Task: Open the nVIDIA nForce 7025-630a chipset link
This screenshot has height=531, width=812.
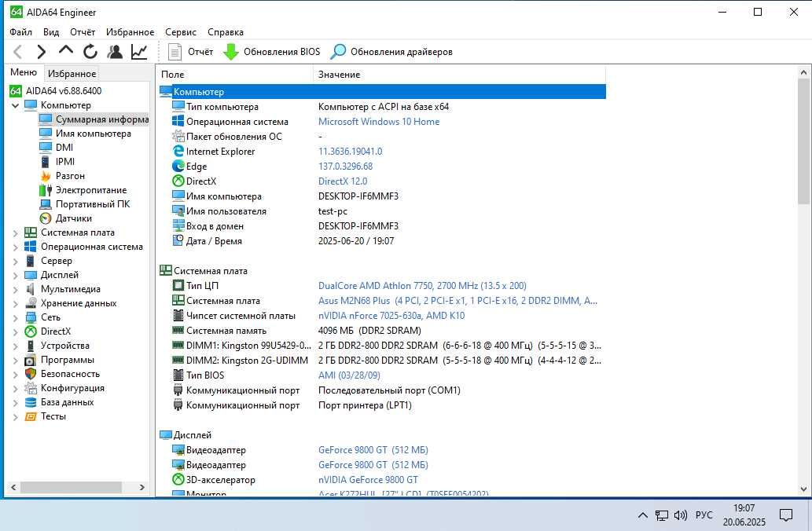Action: (391, 316)
